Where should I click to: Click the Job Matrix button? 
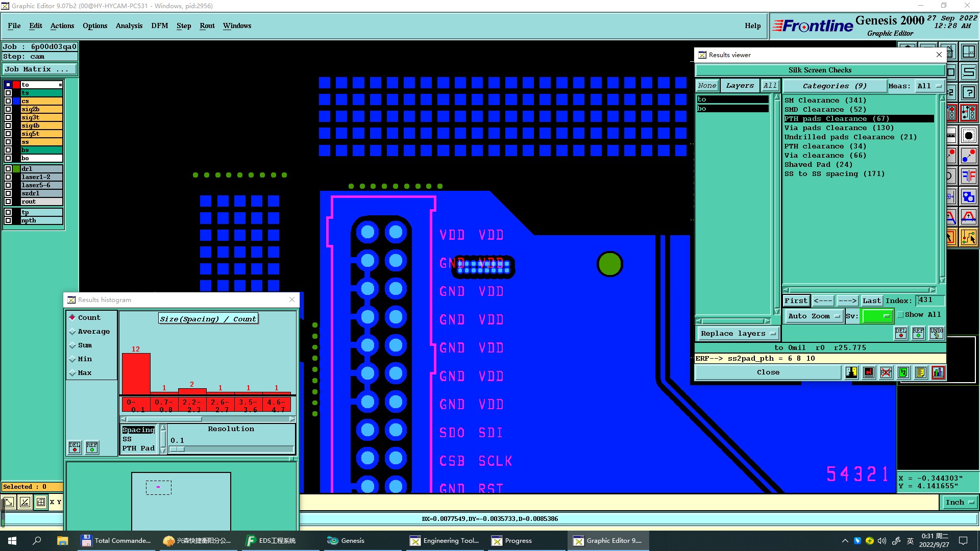coord(40,69)
